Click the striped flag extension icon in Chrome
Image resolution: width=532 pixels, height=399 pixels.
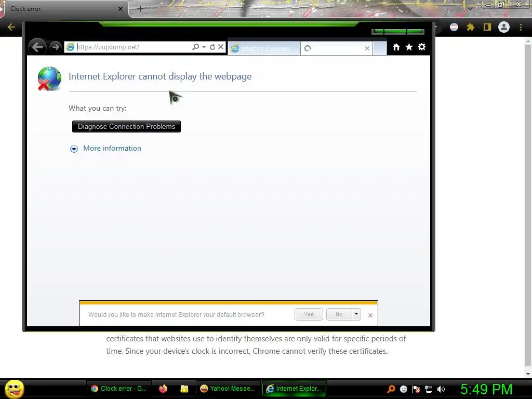(x=454, y=27)
